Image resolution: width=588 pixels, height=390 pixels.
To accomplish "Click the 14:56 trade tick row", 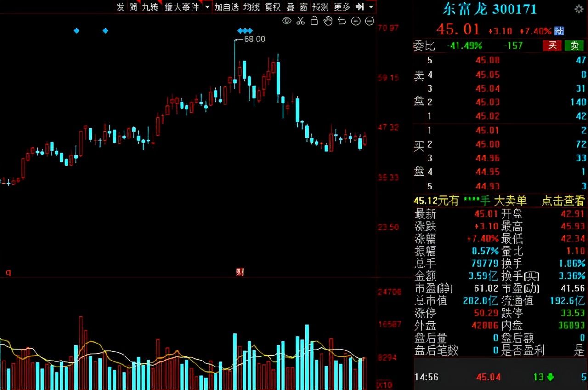I will [500, 377].
